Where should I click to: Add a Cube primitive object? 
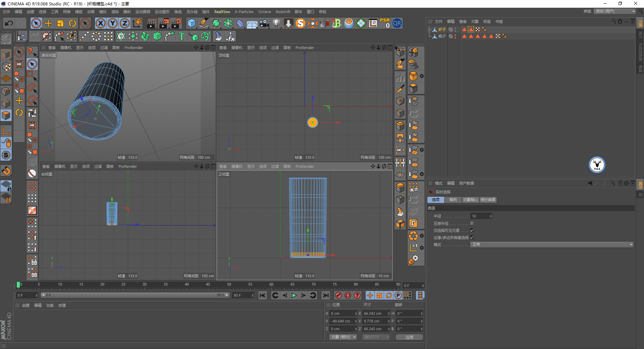point(192,23)
